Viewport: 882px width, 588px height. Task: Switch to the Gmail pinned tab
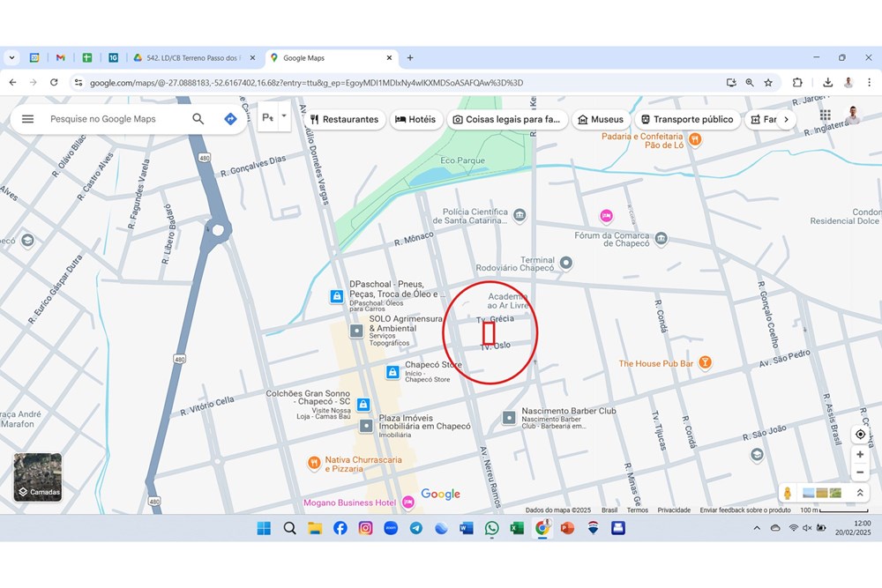tap(61, 58)
